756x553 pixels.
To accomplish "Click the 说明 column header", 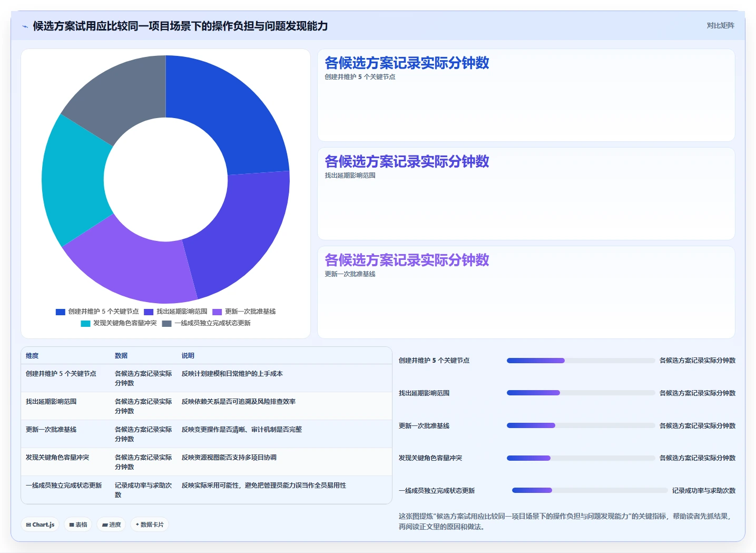I will (188, 356).
